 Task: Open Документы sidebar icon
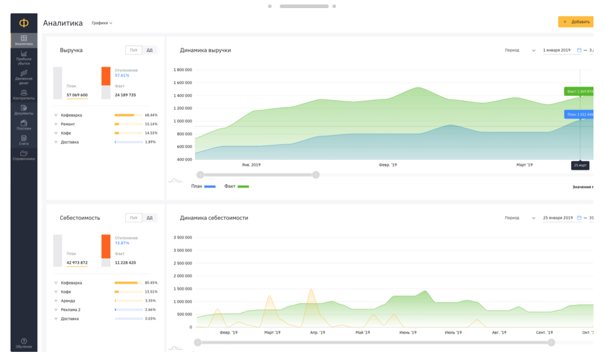click(24, 110)
